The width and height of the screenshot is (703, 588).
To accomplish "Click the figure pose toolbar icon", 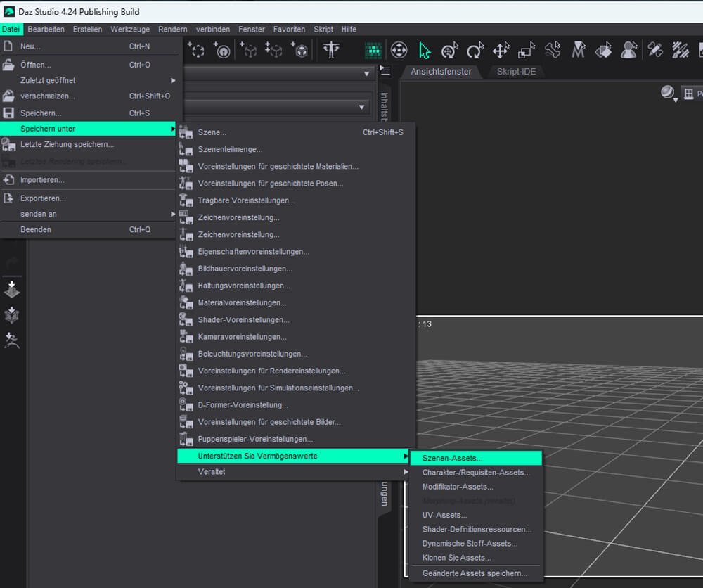I will coord(331,50).
